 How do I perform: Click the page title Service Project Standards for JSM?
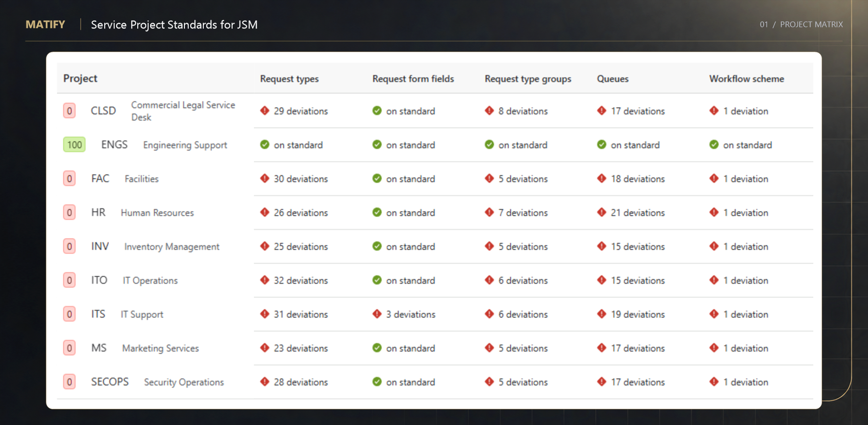click(174, 25)
